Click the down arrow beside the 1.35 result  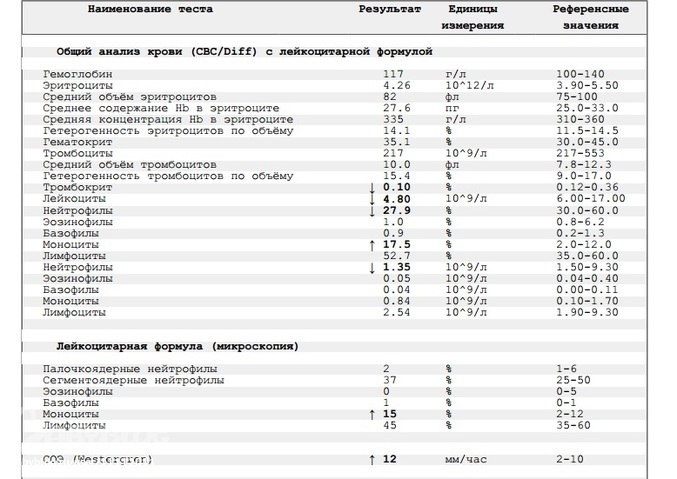pyautogui.click(x=372, y=268)
